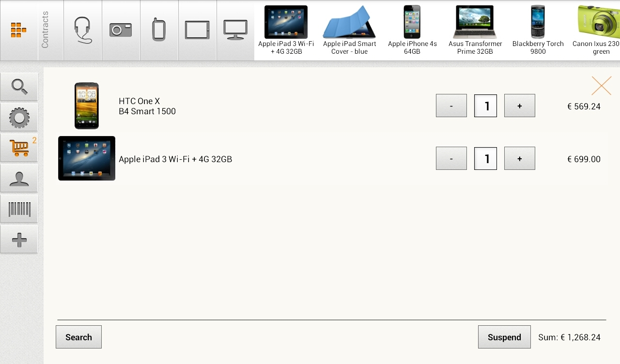Open the shopping cart in sidebar
Screen dimensions: 620x364
click(x=19, y=148)
